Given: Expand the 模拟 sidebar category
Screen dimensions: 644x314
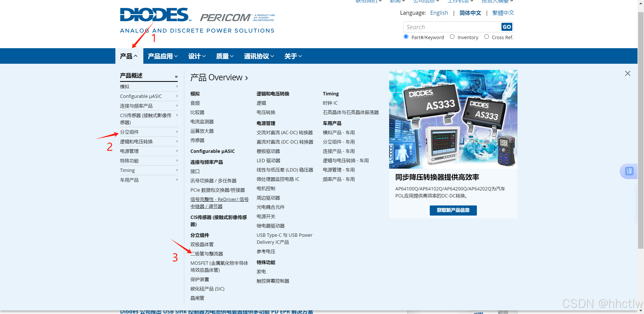Looking at the screenshot, I should (149, 87).
